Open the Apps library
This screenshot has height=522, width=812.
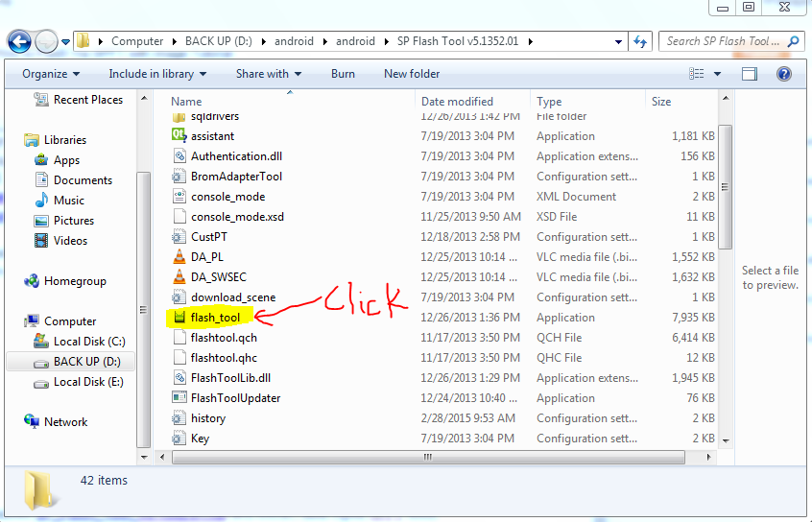(57, 160)
